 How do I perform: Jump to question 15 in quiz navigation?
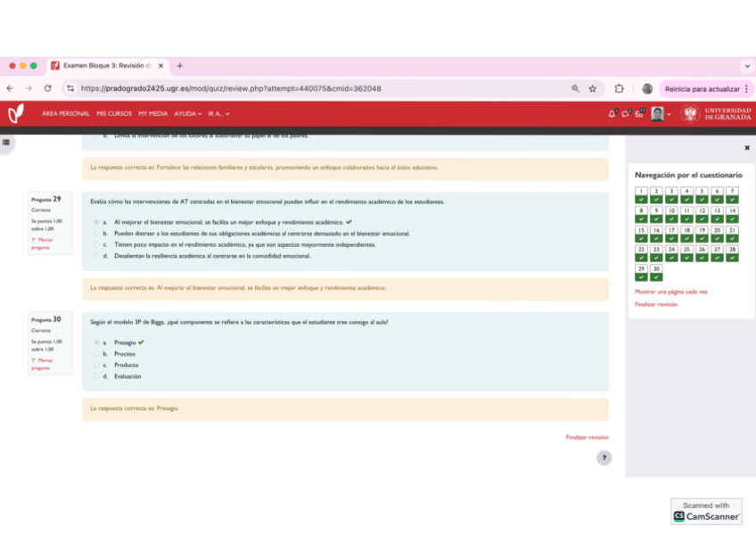[640, 234]
